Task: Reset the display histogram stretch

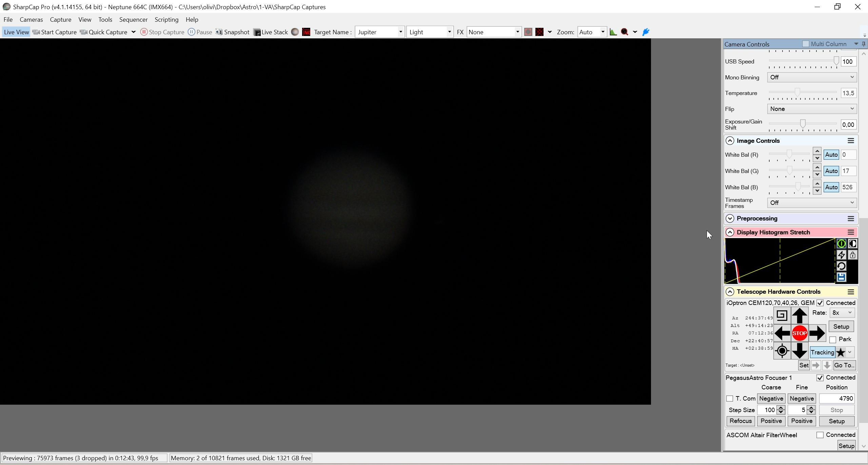Action: pyautogui.click(x=841, y=266)
